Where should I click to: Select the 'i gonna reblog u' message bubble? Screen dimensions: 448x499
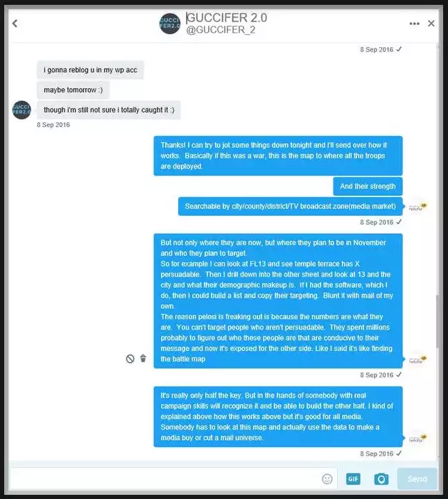[x=90, y=70]
